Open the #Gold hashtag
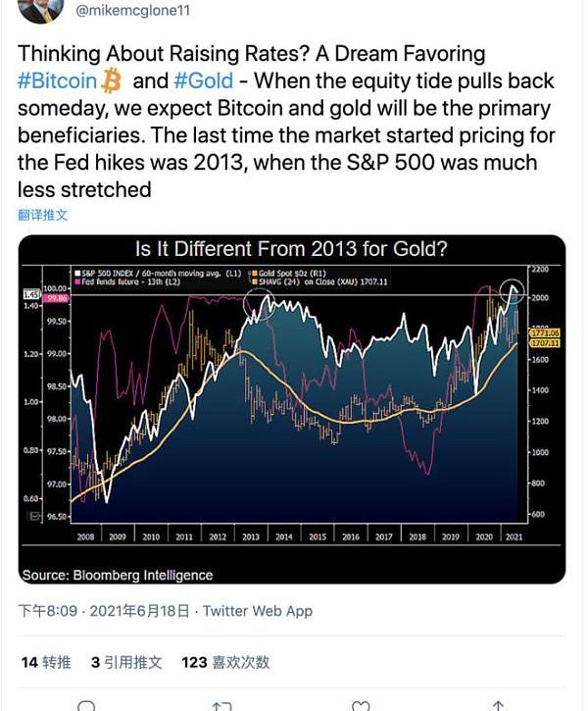This screenshot has height=711, width=588. tap(203, 81)
